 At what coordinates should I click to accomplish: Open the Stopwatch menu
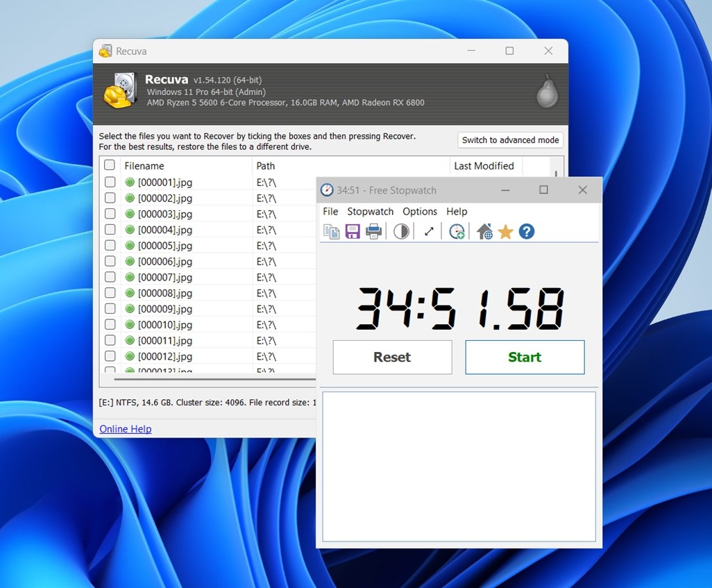pos(370,211)
